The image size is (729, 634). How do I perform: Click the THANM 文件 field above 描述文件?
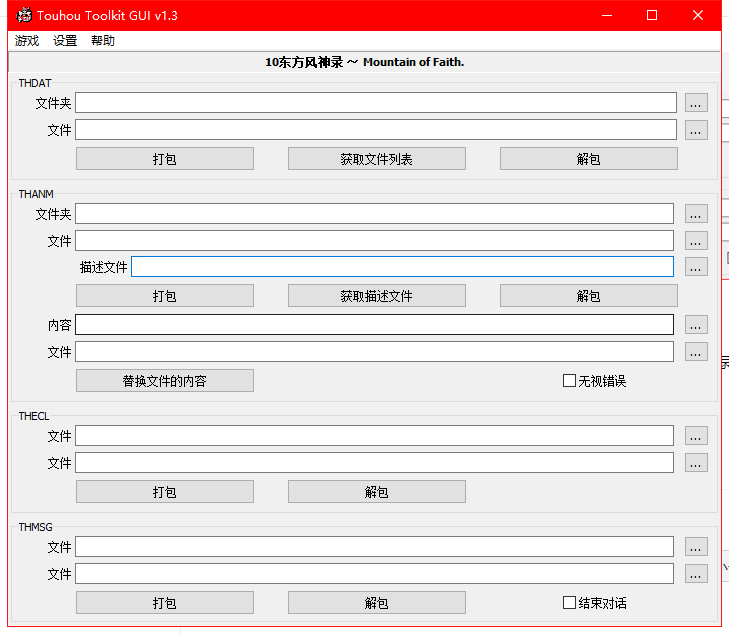(x=374, y=241)
